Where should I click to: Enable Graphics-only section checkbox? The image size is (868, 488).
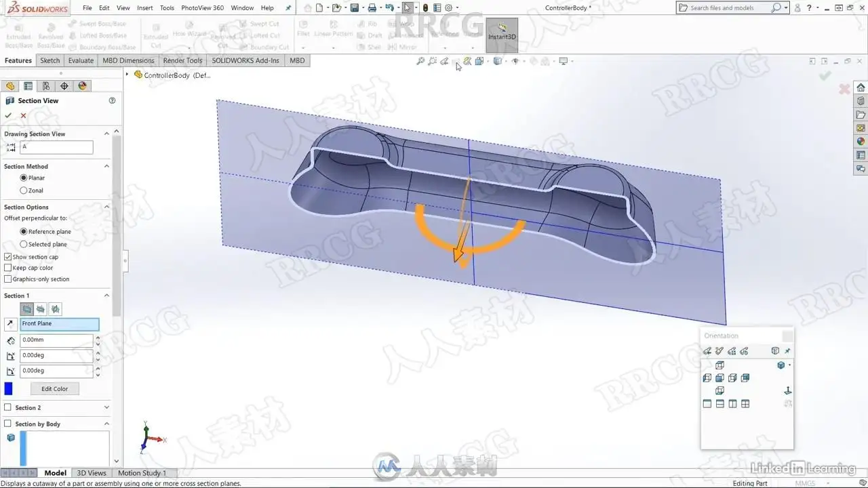pos(8,279)
